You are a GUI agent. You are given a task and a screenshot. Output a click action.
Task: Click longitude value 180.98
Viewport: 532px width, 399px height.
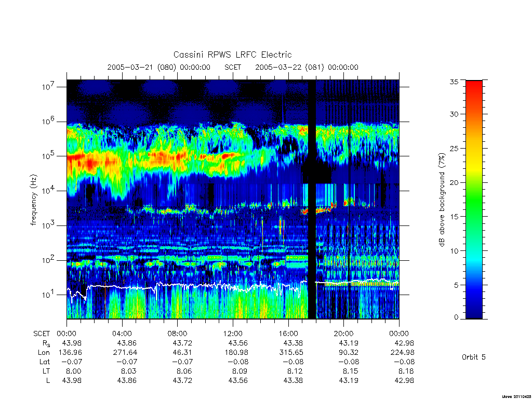[236, 352]
